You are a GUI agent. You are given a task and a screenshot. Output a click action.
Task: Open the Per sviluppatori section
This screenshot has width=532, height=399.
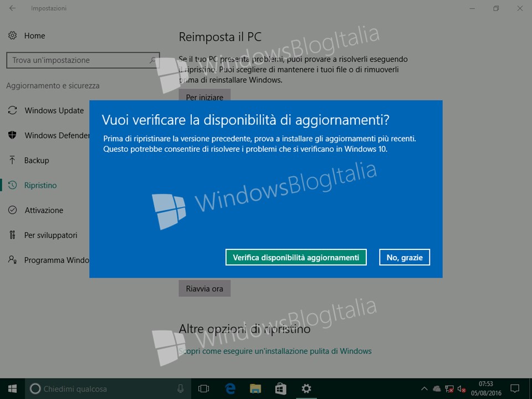pyautogui.click(x=50, y=235)
